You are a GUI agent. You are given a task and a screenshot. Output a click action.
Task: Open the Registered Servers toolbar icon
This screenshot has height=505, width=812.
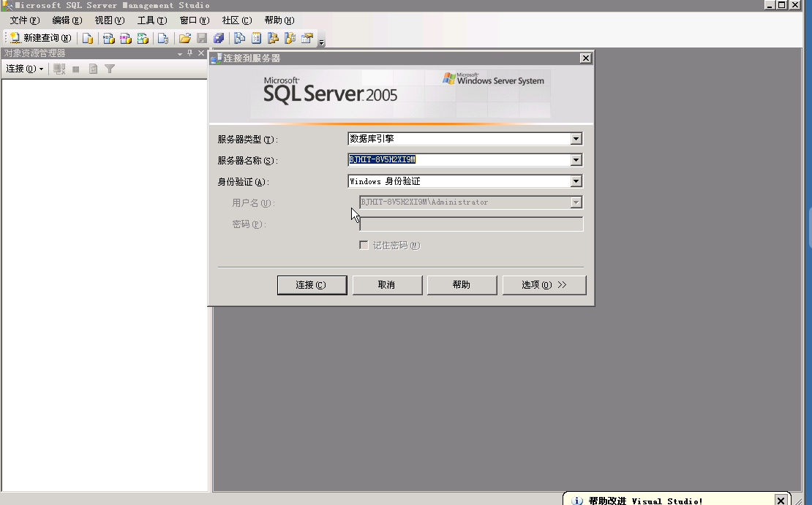pyautogui.click(x=239, y=38)
